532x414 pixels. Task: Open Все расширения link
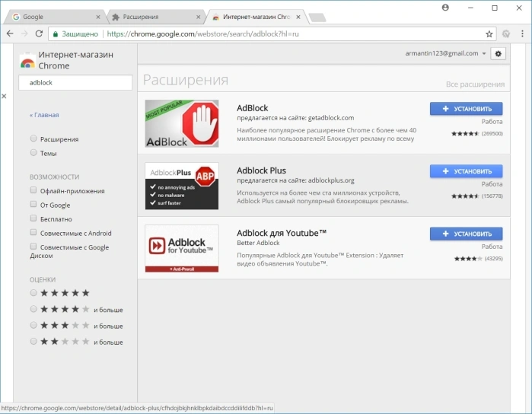point(475,84)
